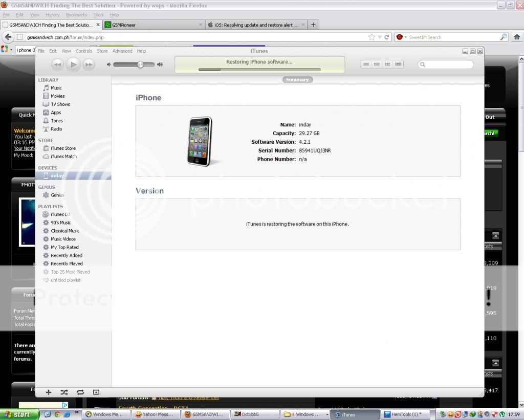This screenshot has height=420, width=524.
Task: Open the iTunes Controls menu
Action: click(x=83, y=51)
